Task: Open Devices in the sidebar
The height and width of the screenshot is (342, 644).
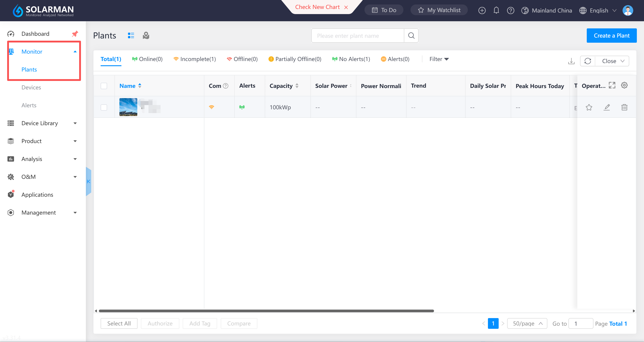Action: click(31, 87)
